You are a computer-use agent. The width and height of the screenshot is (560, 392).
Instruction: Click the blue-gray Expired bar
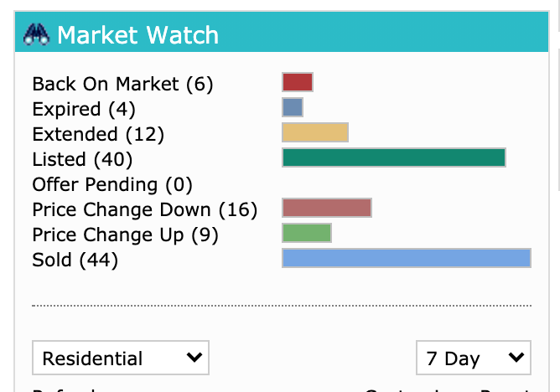293,107
